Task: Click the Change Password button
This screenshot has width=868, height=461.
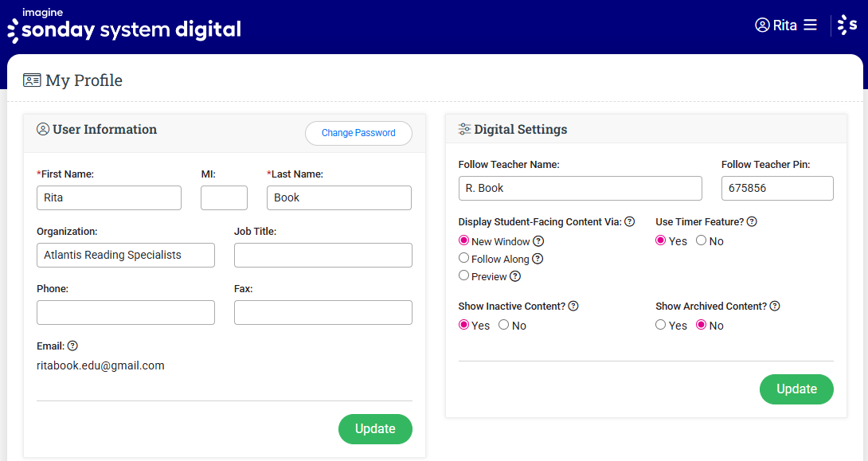Action: point(358,134)
